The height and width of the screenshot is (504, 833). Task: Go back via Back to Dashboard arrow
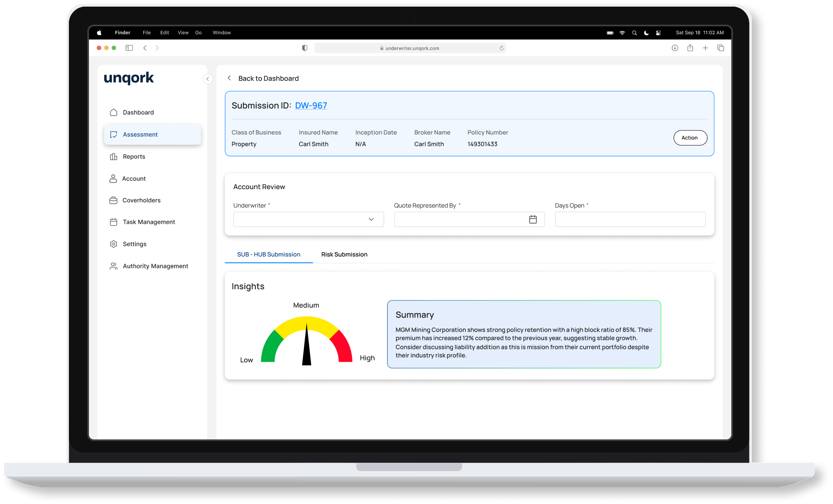(229, 78)
